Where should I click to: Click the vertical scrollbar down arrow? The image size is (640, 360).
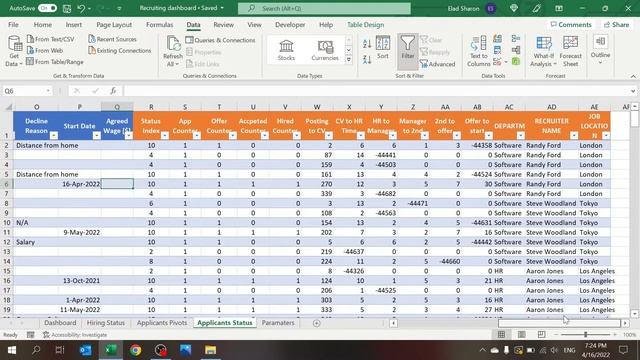[x=634, y=314]
